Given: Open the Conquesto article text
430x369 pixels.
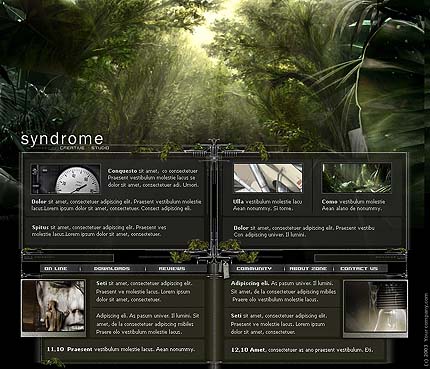Looking at the screenshot, I should pyautogui.click(x=153, y=178).
